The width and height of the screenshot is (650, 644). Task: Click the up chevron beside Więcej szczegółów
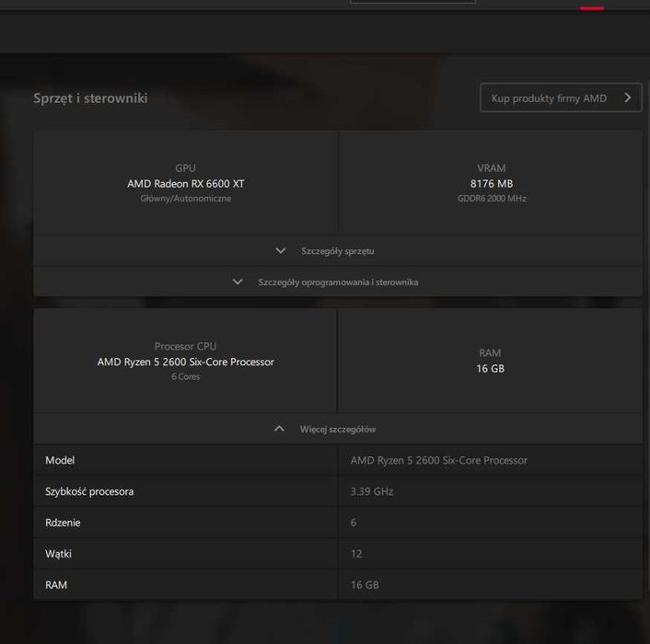click(279, 429)
